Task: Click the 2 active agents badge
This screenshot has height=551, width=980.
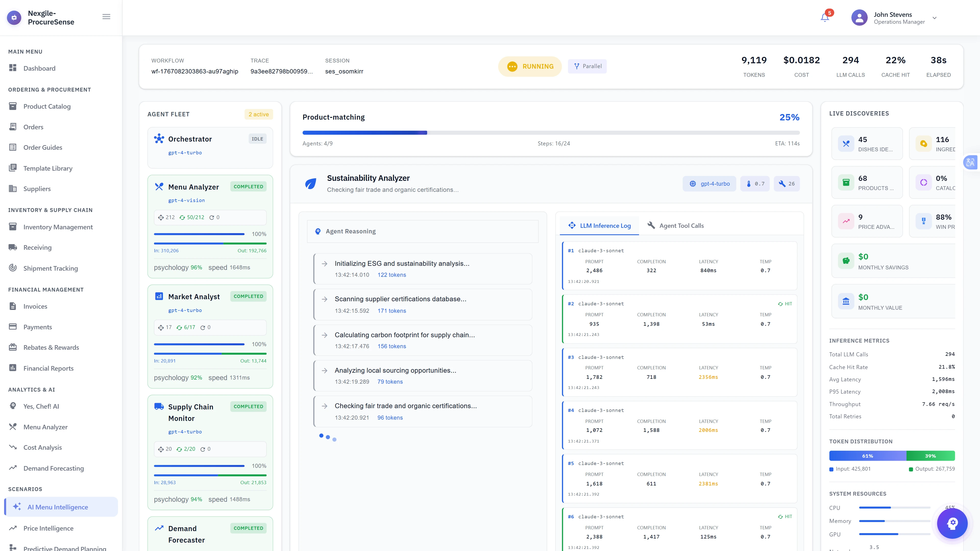Action: [x=258, y=114]
